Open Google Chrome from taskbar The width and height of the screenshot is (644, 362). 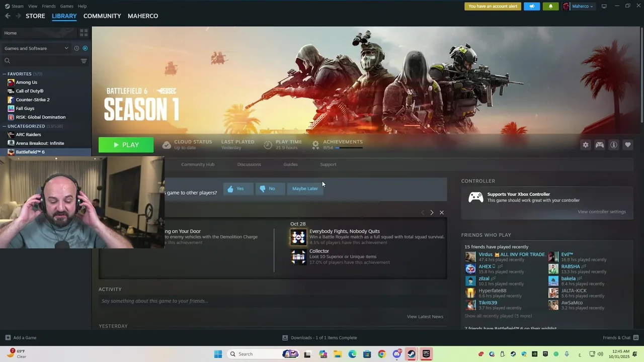pyautogui.click(x=382, y=354)
